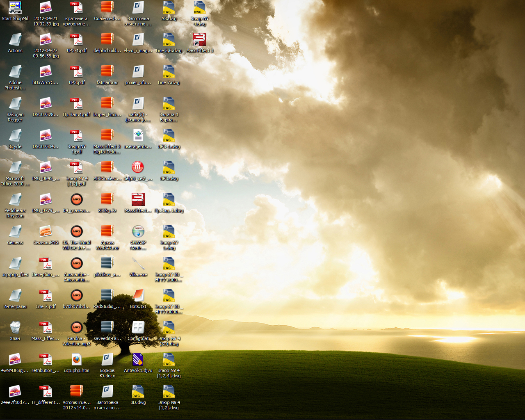Select the Pedobears Ray Gun icon

click(x=15, y=205)
